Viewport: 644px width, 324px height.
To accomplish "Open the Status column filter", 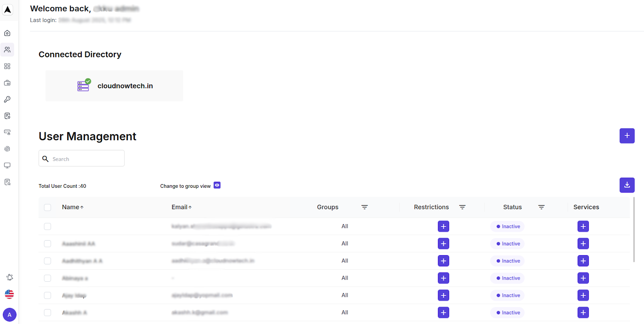I will tap(541, 207).
